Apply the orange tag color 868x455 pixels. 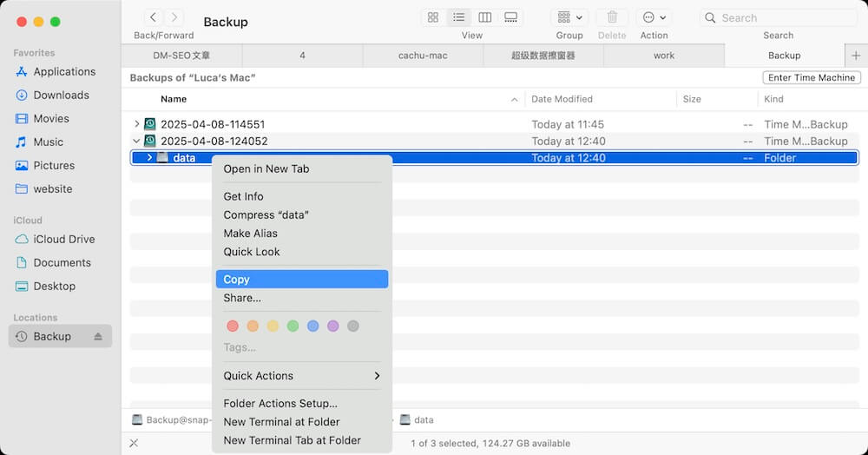pos(253,326)
